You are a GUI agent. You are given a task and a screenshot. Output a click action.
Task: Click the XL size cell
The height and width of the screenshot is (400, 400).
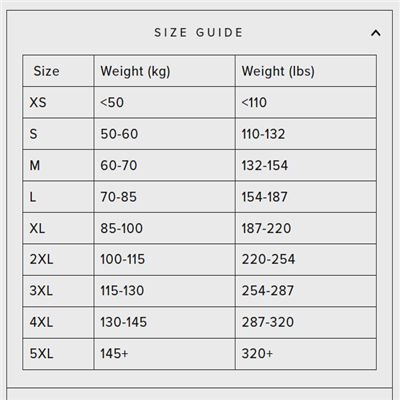click(x=58, y=228)
